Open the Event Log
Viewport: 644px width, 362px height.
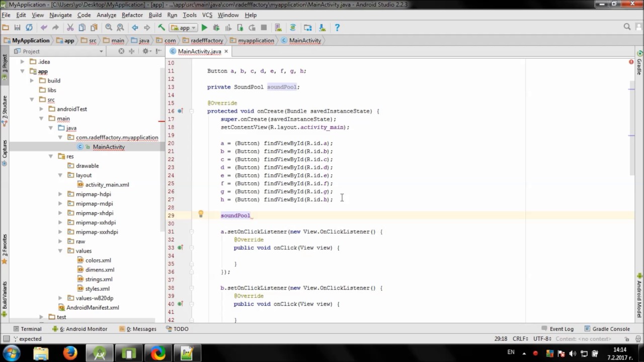click(x=557, y=329)
